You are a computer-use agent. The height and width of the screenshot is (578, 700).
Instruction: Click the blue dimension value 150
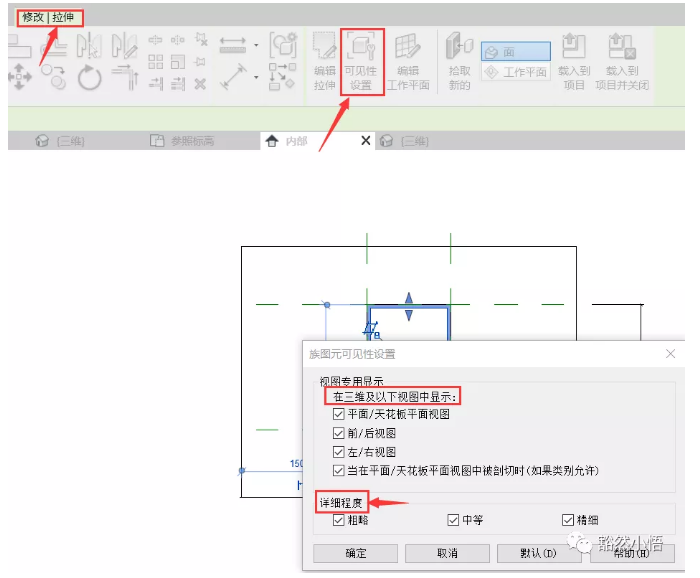tap(296, 463)
